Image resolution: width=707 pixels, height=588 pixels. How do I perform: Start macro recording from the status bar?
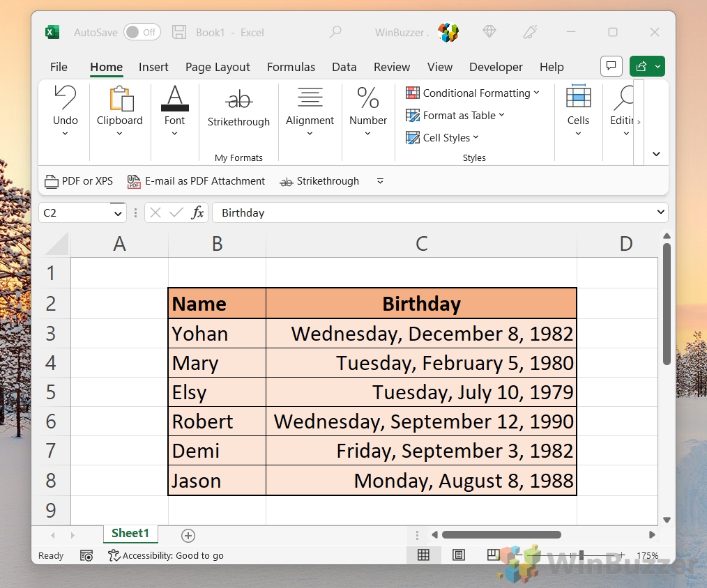(86, 555)
